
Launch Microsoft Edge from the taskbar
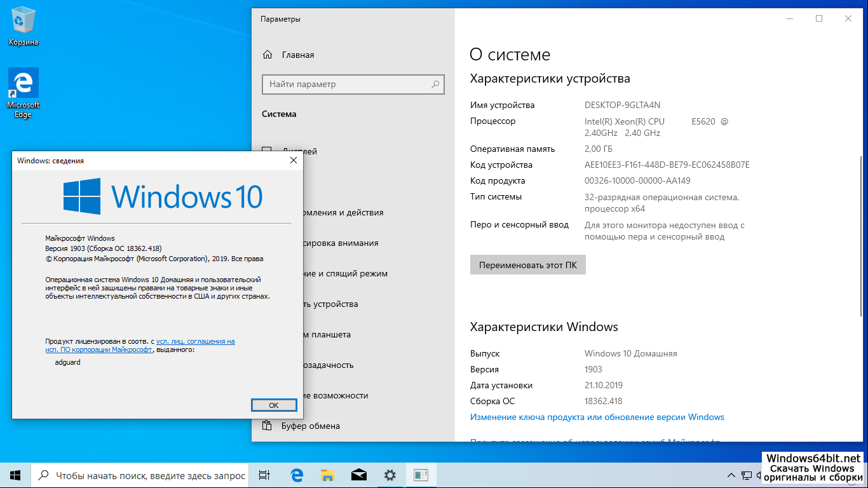pos(296,475)
